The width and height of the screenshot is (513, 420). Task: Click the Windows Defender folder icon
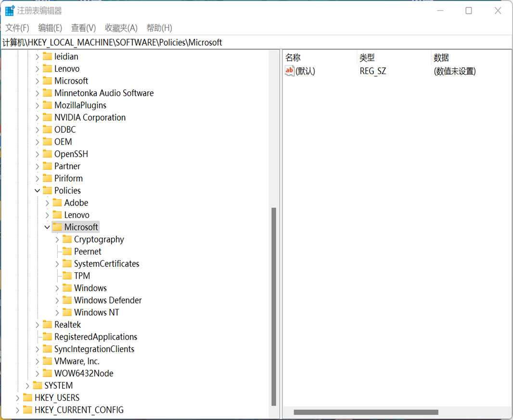[67, 300]
